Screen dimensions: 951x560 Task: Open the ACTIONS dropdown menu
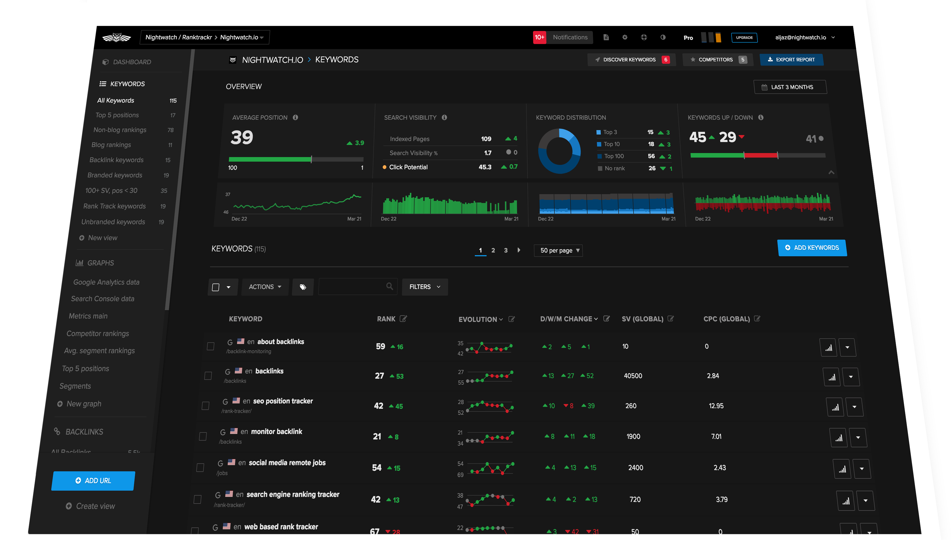pyautogui.click(x=265, y=287)
